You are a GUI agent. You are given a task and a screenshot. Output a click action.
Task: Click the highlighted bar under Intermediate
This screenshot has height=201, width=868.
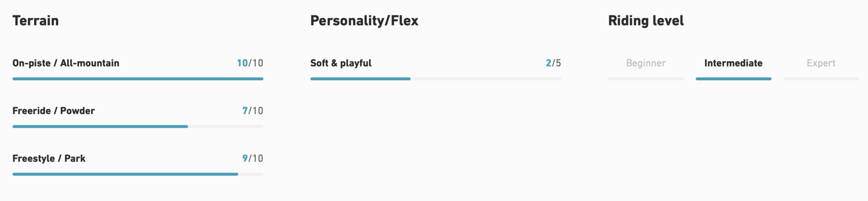tap(733, 79)
